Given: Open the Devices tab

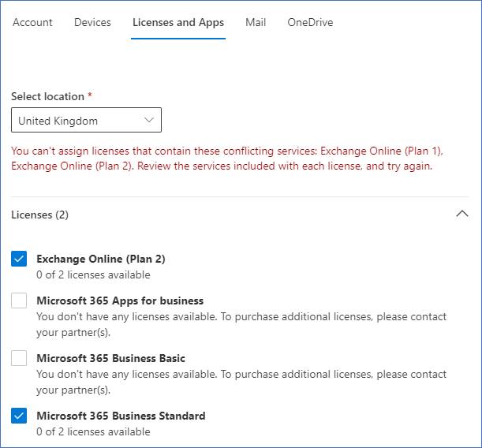Looking at the screenshot, I should point(92,22).
